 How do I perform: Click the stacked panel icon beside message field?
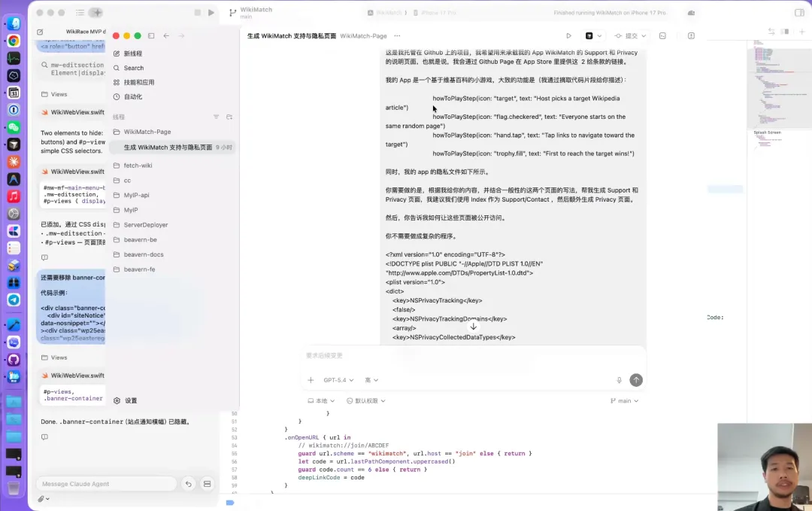coord(208,484)
